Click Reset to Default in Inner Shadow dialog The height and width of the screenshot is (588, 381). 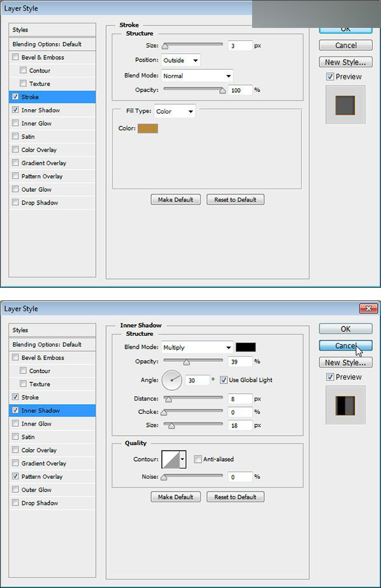(236, 497)
